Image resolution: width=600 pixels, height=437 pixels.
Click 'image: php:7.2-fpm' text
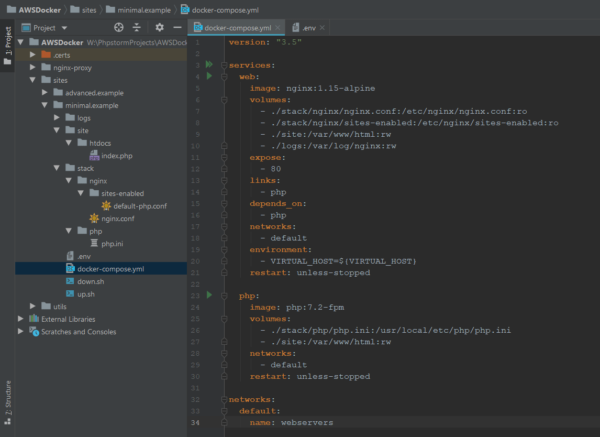click(x=297, y=307)
